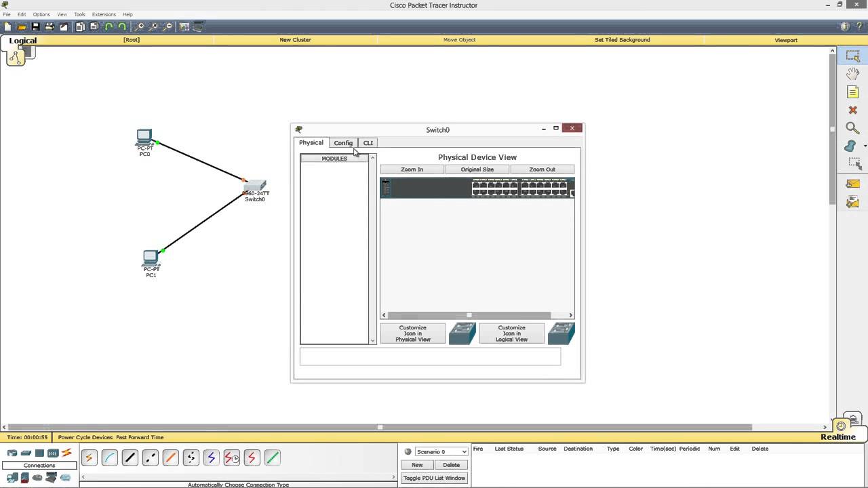Open the Custom Devices Dialog icon
Screen dimensions: 868x488
[x=198, y=27]
